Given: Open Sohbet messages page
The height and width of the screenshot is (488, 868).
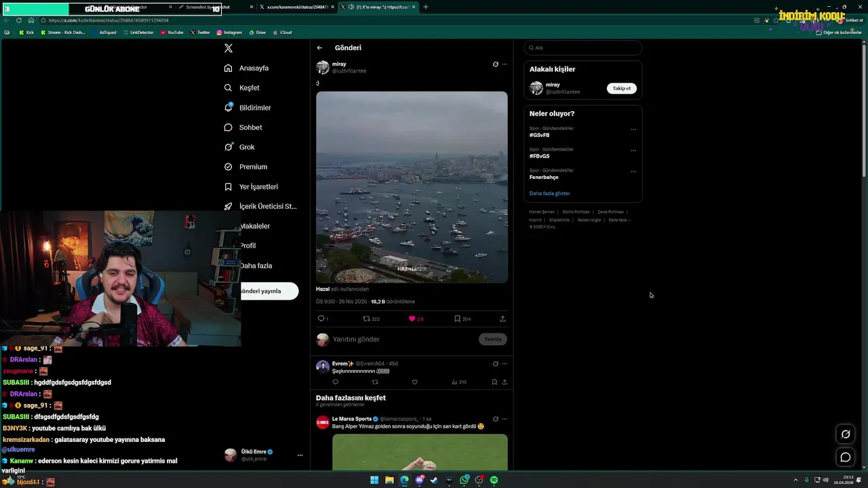Looking at the screenshot, I should (243, 127).
